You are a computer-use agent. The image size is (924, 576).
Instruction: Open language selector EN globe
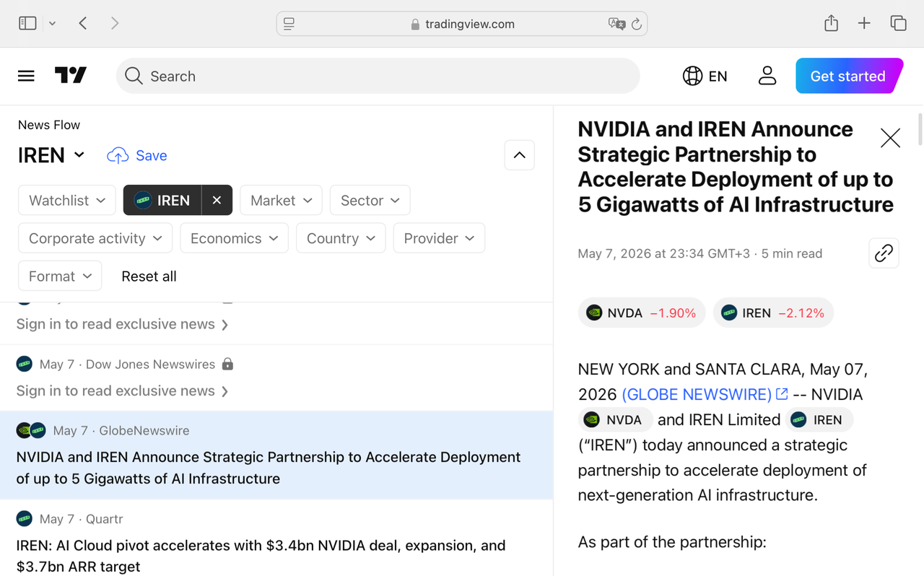tap(705, 76)
